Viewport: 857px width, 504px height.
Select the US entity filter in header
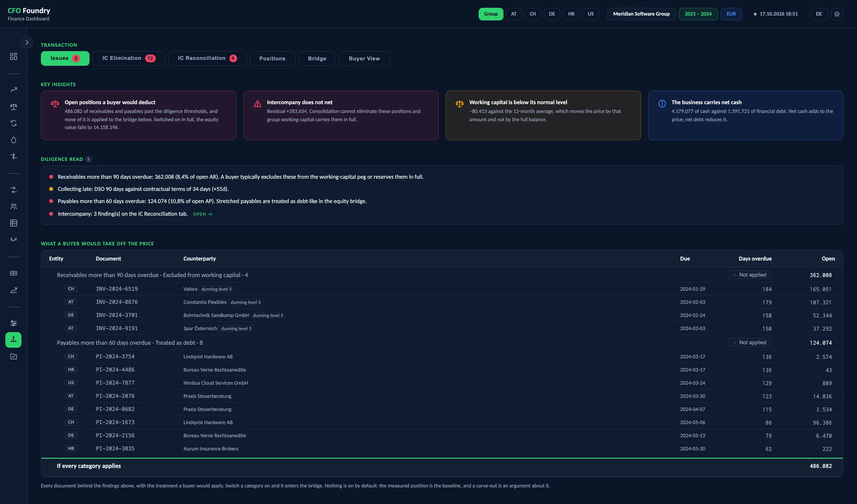pos(591,14)
